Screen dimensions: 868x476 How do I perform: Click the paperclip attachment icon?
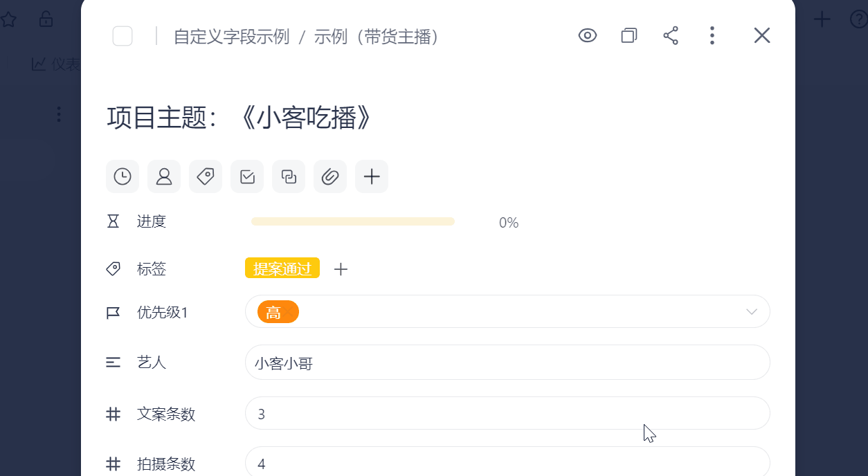[x=330, y=177]
